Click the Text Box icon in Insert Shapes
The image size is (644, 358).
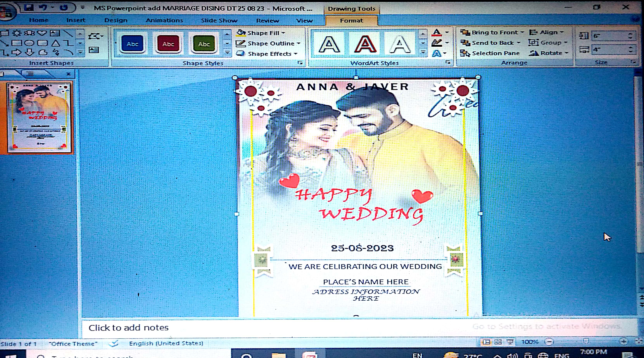(x=94, y=50)
